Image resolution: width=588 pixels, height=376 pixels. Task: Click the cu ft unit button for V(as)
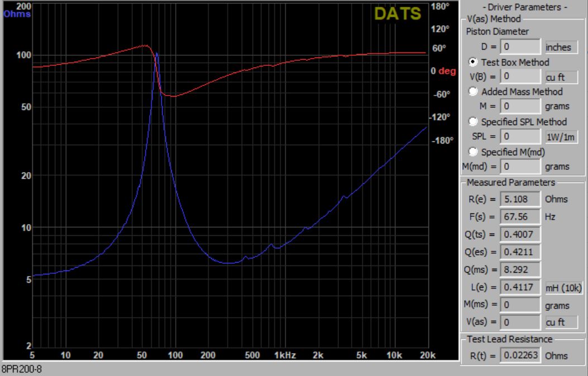point(561,322)
